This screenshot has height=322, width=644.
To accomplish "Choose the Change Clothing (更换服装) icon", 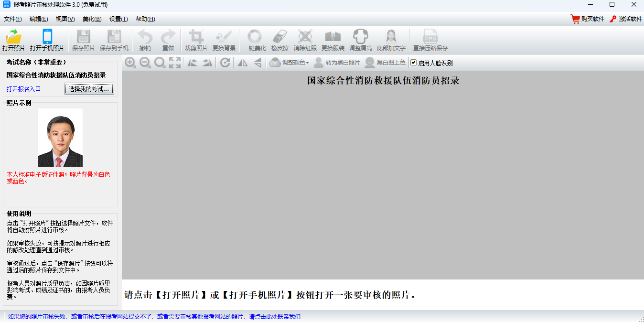I will (x=333, y=37).
